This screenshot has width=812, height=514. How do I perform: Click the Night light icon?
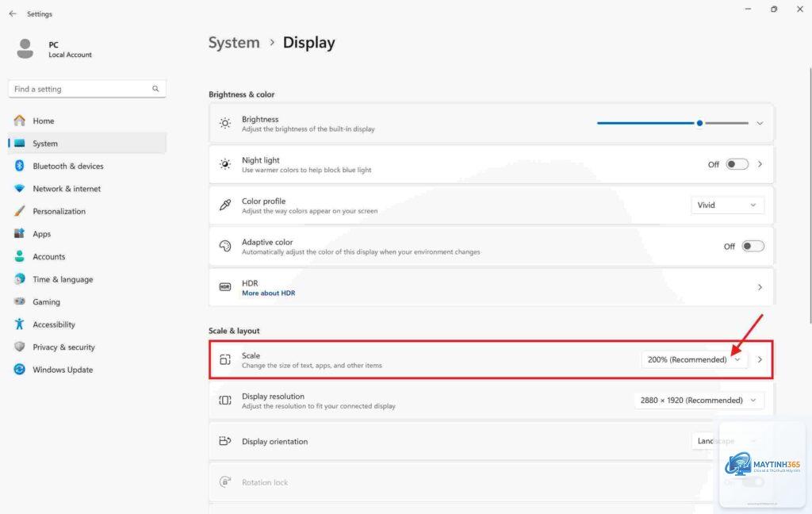(x=225, y=164)
